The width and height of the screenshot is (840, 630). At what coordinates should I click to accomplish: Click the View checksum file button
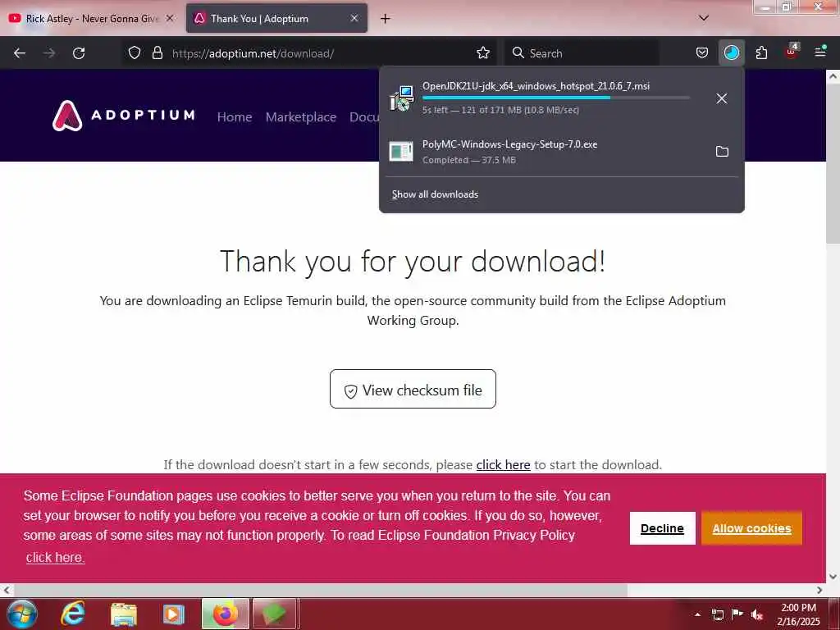[413, 389]
